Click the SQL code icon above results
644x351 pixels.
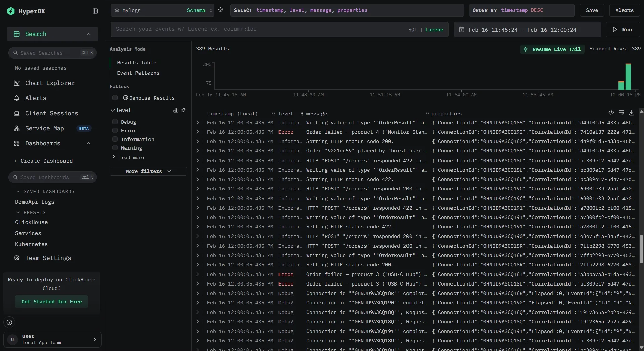(611, 113)
